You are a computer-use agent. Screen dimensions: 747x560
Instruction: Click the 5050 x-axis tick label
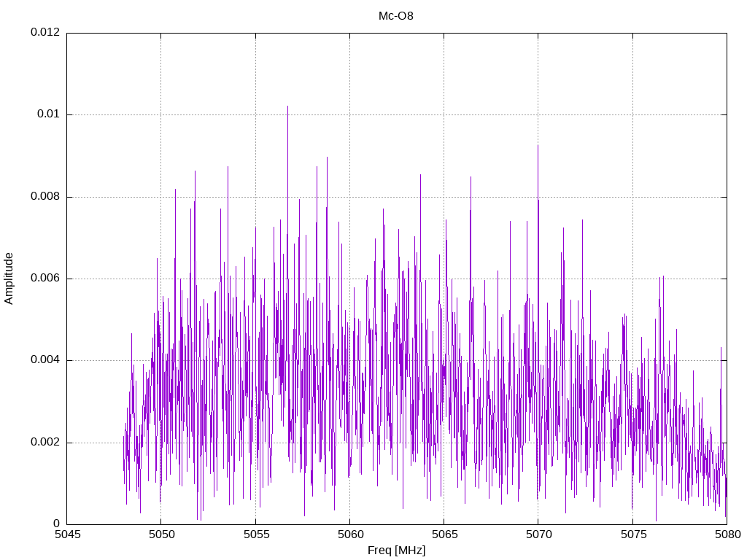pos(162,534)
